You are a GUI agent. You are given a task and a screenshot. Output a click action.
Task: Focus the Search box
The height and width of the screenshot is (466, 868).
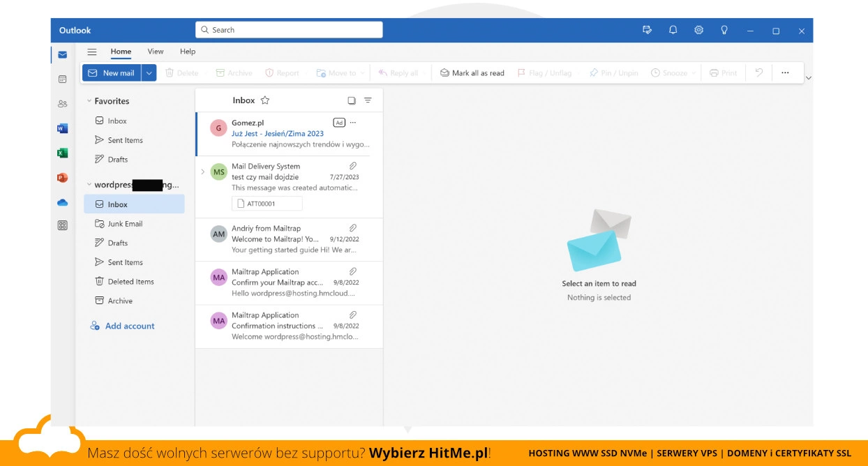click(x=289, y=30)
